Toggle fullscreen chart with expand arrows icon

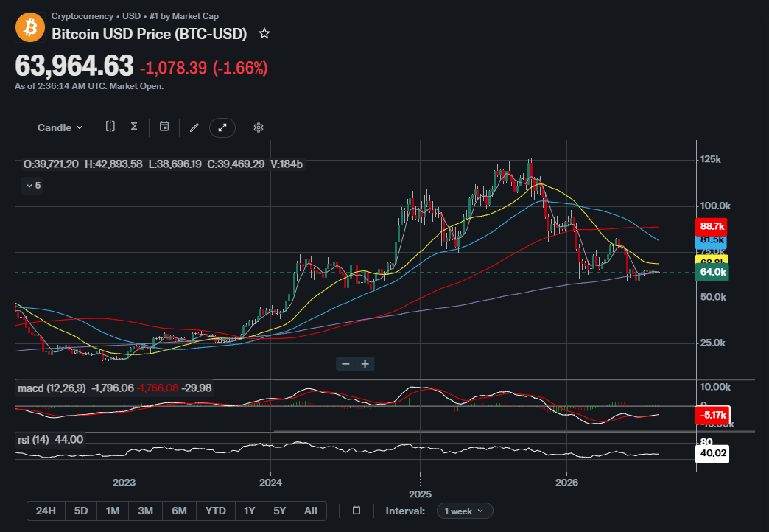(222, 127)
